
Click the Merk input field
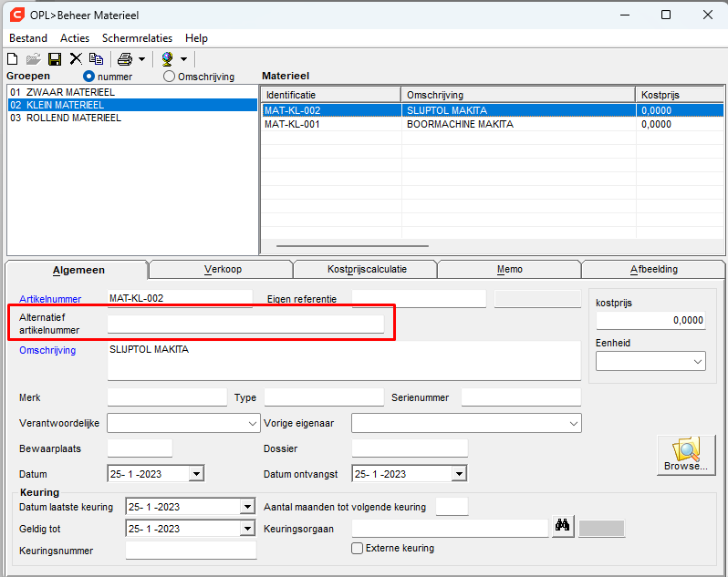[167, 397]
